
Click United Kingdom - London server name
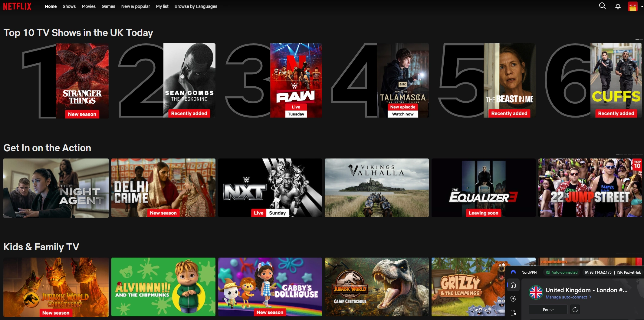coord(586,290)
